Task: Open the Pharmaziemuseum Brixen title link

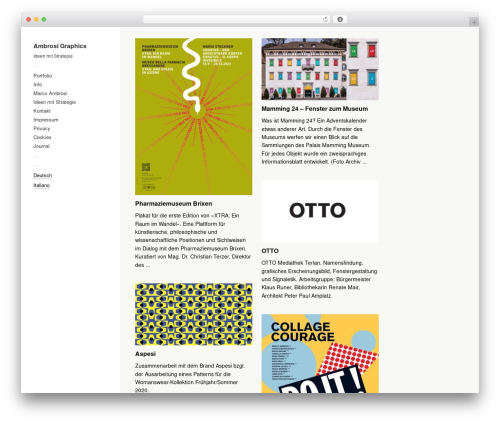Action: [x=174, y=204]
